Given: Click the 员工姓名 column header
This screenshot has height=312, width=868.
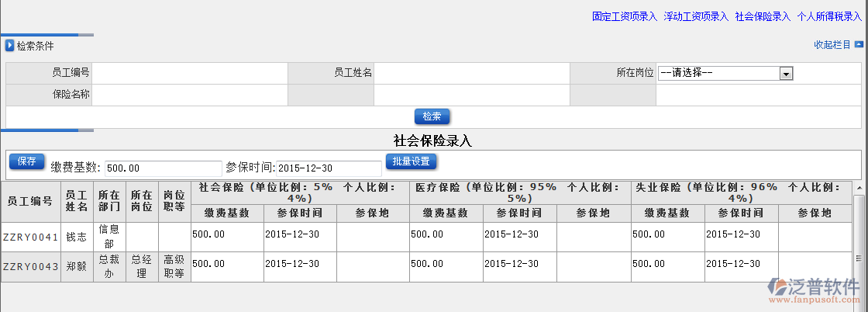Looking at the screenshot, I should pyautogui.click(x=77, y=201).
